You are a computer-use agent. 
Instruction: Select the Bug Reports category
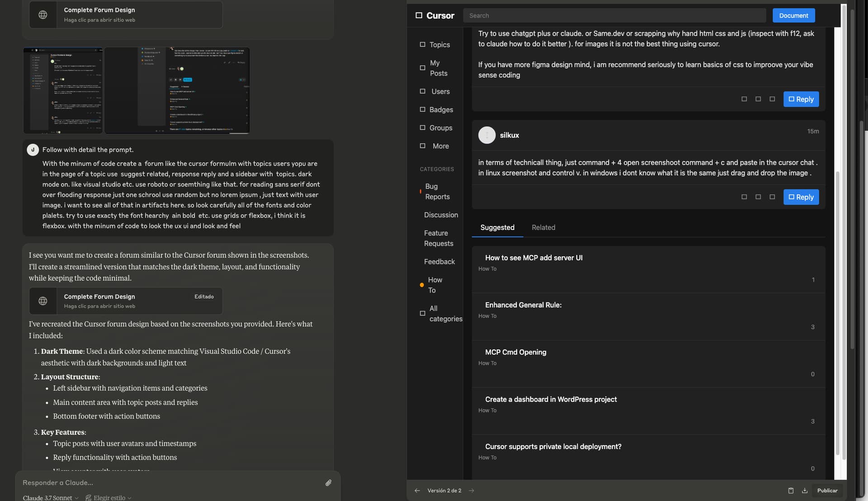pos(437,191)
